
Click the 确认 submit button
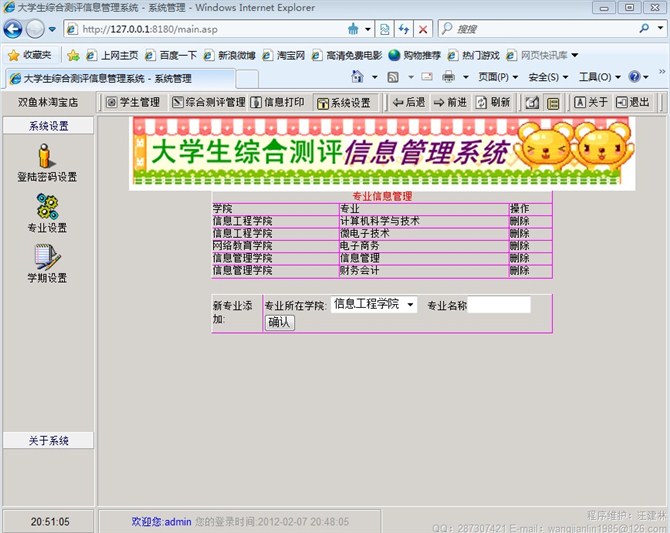279,322
